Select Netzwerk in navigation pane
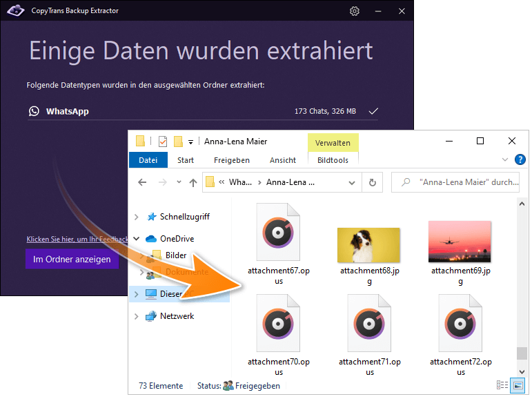Screen dimensions: 532x399 pyautogui.click(x=177, y=316)
